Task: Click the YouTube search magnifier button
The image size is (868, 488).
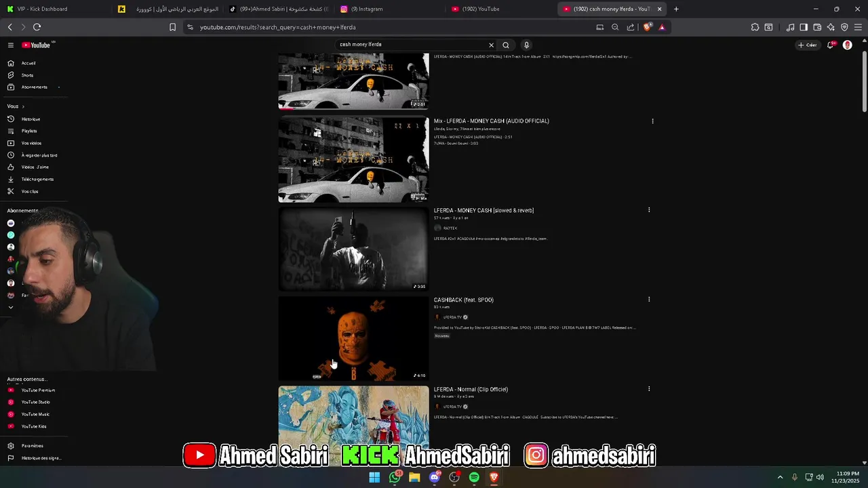Action: (506, 45)
